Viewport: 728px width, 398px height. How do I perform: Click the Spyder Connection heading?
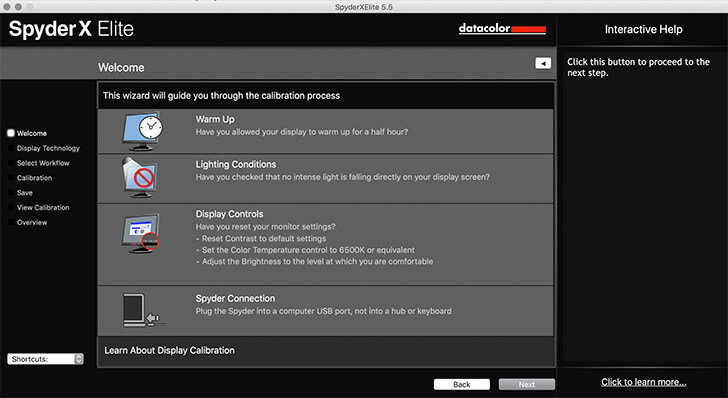[x=235, y=299]
